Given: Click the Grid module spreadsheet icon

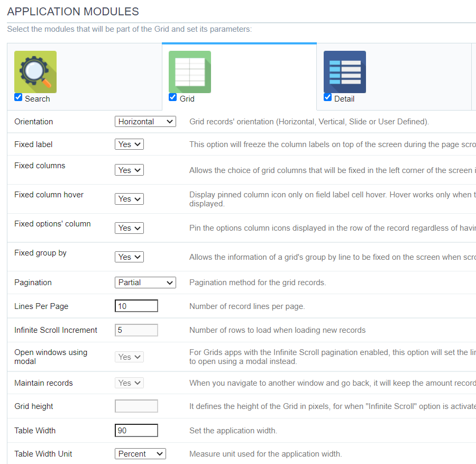Looking at the screenshot, I should (x=189, y=71).
